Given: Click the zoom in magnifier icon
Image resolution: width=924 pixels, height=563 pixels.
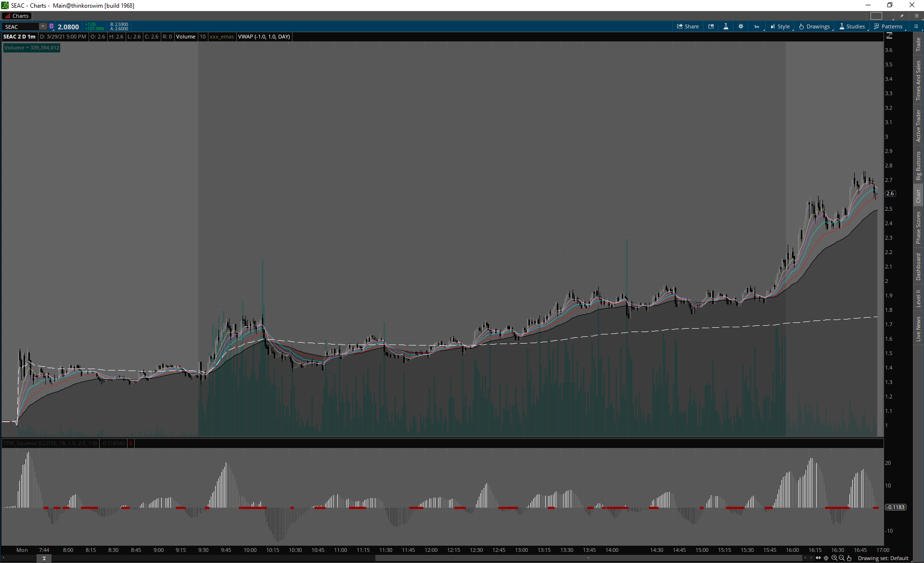Looking at the screenshot, I should tap(834, 558).
